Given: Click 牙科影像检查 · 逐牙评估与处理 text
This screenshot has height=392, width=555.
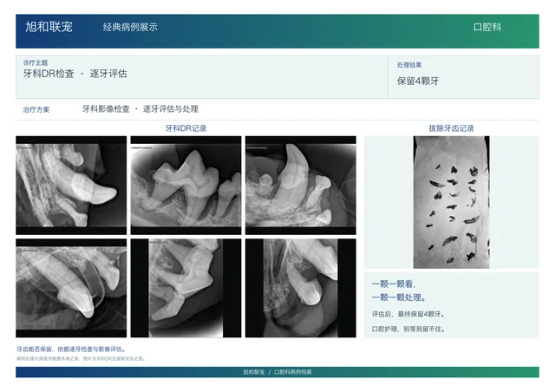Looking at the screenshot, I should click(140, 109).
